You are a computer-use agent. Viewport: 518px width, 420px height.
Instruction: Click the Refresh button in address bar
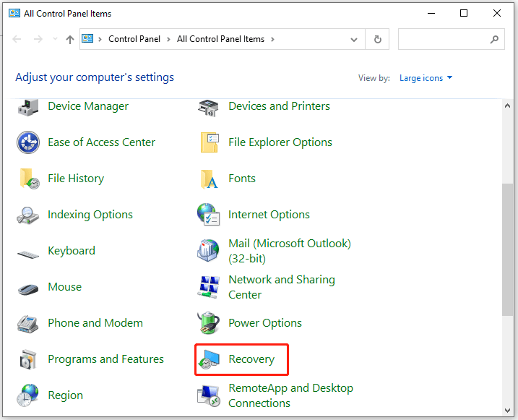coord(378,39)
